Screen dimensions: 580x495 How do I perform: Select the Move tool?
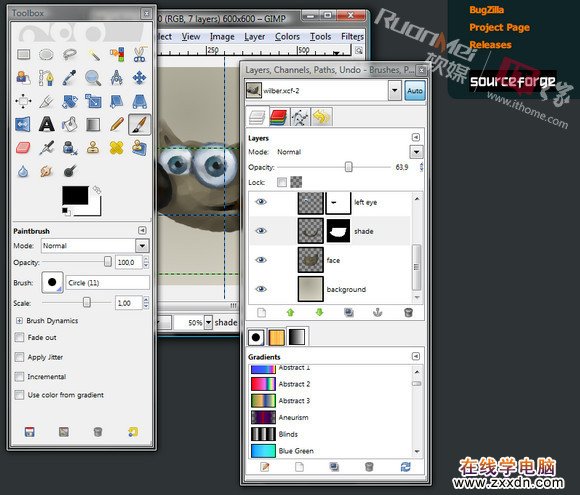pos(139,78)
